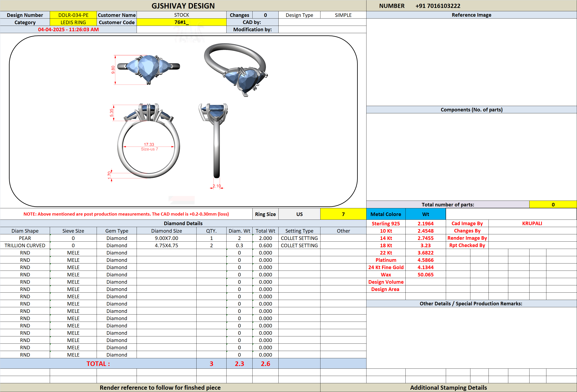Click the Design Volume label
This screenshot has height=392, width=577.
386,282
